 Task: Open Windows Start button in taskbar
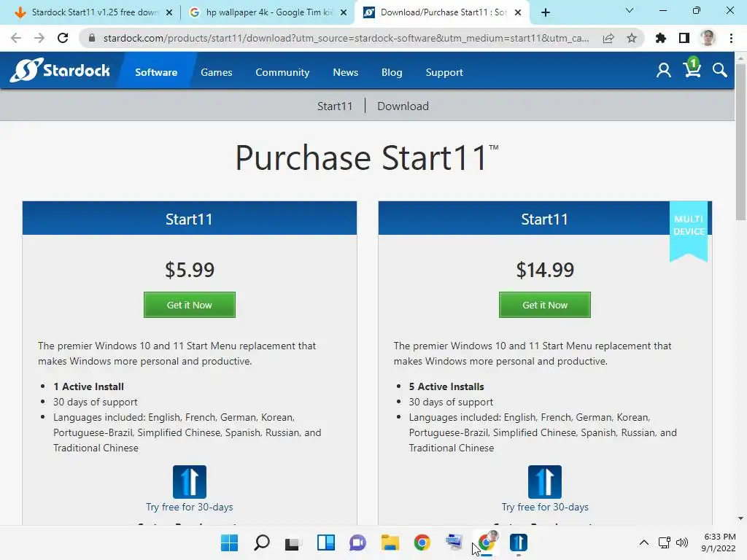(230, 542)
